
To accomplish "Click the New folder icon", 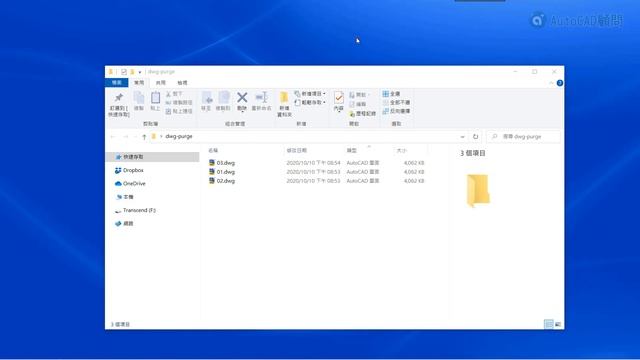I will [x=284, y=98].
